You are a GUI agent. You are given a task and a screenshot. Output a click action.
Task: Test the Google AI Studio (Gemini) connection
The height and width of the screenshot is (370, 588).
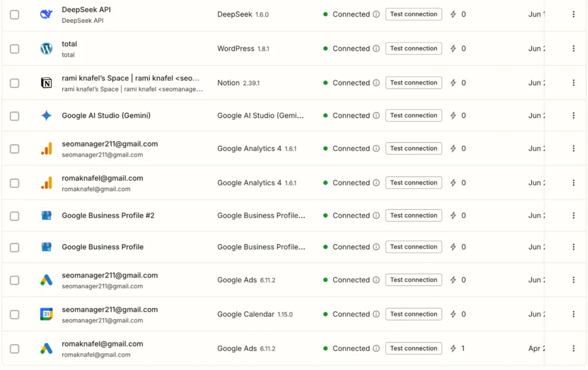(x=413, y=115)
